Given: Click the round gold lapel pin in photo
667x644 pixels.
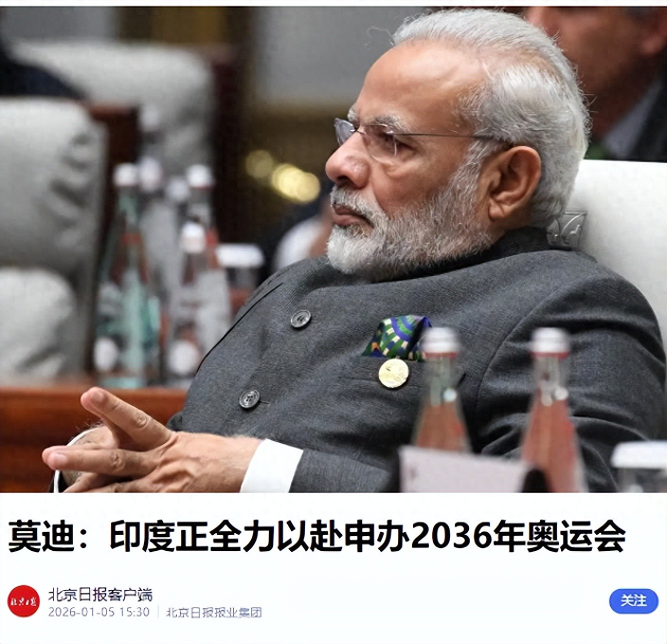Looking at the screenshot, I should click(393, 373).
